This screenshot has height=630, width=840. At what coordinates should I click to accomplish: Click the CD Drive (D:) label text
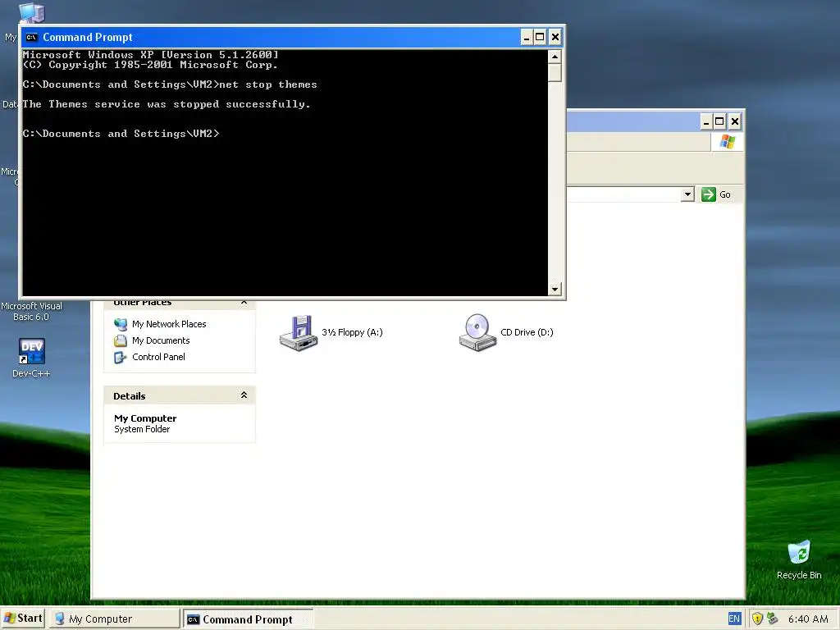point(527,332)
